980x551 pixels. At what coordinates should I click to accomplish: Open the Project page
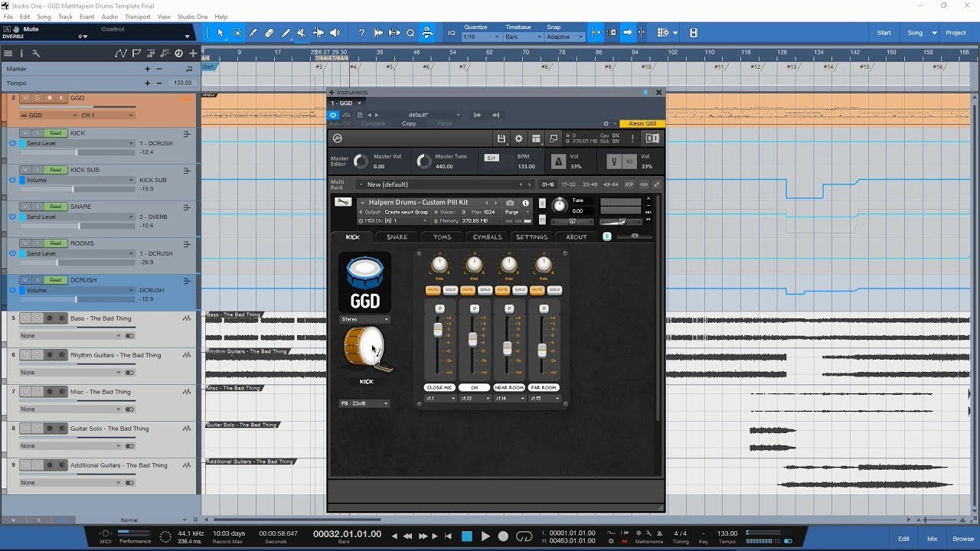[955, 33]
